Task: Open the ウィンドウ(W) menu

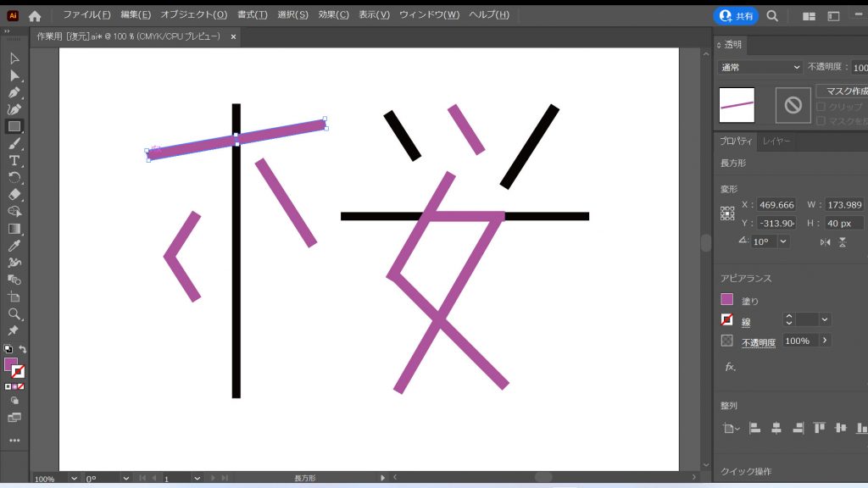Action: point(429,15)
